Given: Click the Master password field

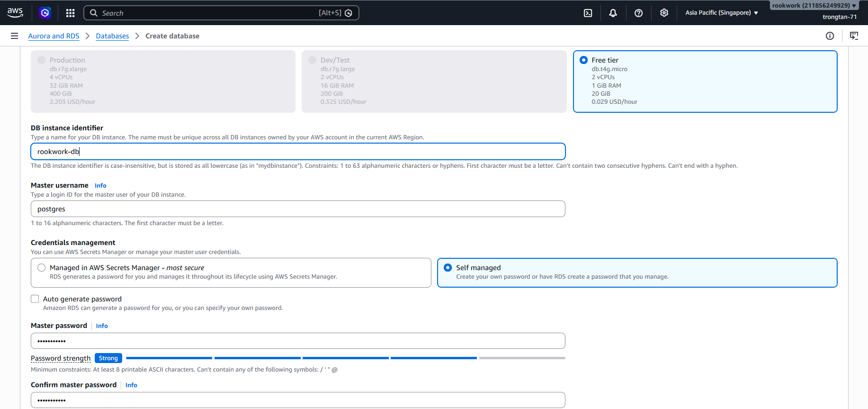Looking at the screenshot, I should point(298,341).
